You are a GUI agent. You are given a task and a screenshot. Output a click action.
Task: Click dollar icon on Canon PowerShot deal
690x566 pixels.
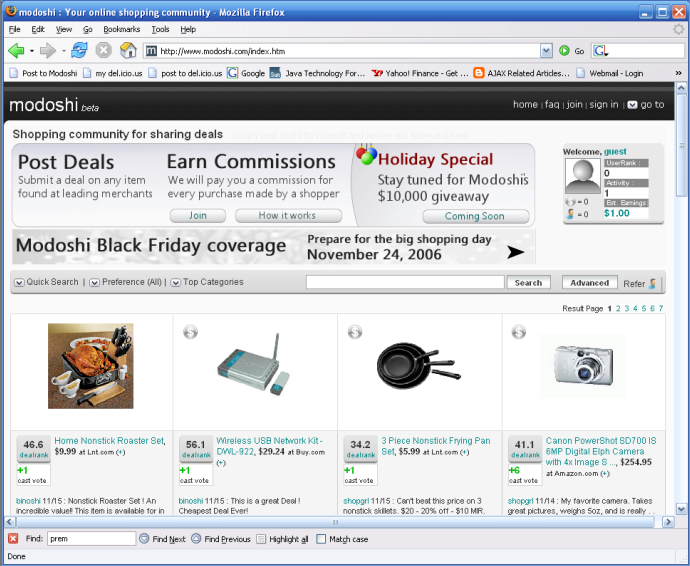[x=518, y=332]
